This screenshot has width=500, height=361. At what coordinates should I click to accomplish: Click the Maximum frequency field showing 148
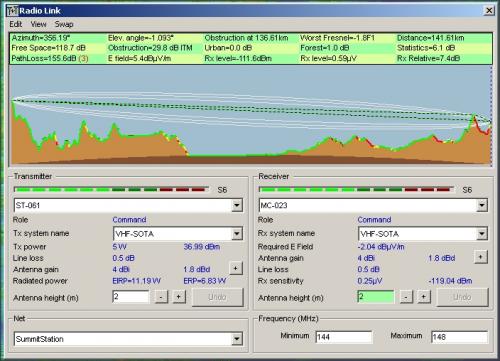[459, 337]
